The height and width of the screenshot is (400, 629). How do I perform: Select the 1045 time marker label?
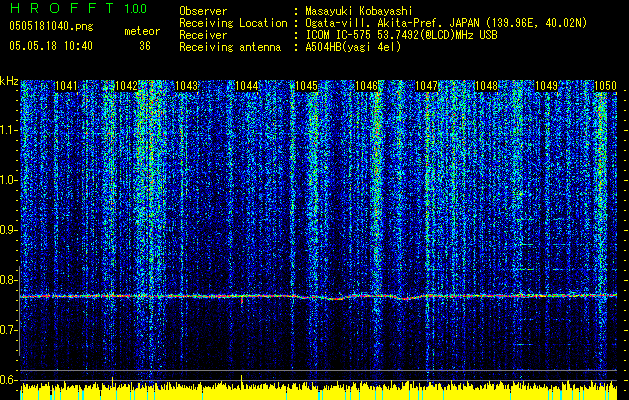coord(306,86)
